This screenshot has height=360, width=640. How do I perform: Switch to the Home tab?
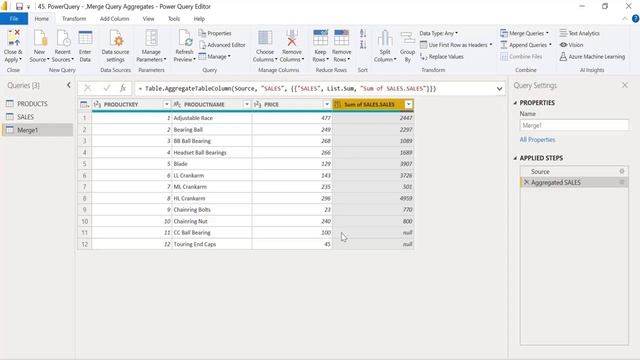tap(41, 19)
